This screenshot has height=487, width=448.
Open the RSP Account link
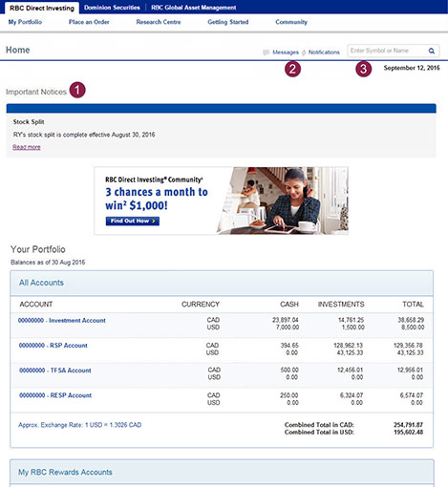coord(53,346)
